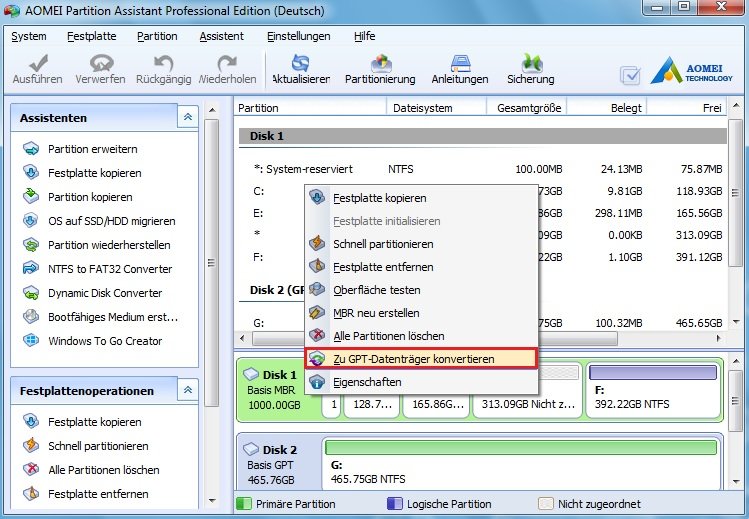Click OS auf SSD/HDD migrieren icon
This screenshot has height=519, width=749.
[31, 221]
